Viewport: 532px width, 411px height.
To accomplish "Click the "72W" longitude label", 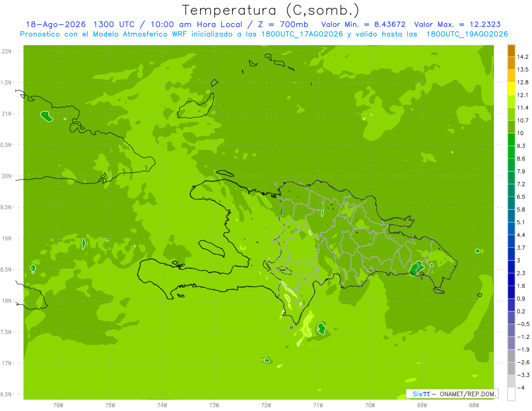I will pyautogui.click(x=266, y=405).
